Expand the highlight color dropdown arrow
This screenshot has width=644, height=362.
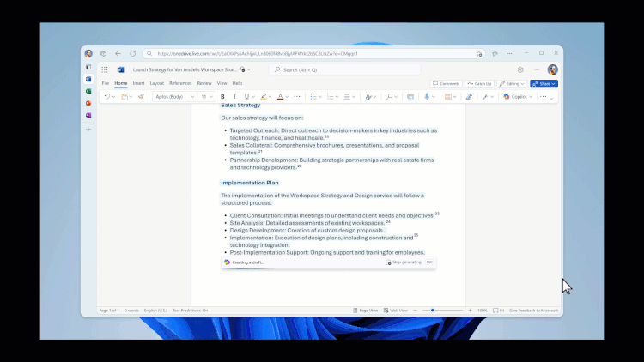coord(270,97)
